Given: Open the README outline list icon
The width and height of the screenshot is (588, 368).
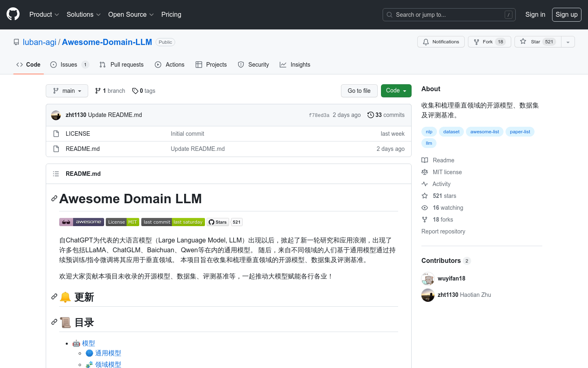Looking at the screenshot, I should pyautogui.click(x=56, y=174).
